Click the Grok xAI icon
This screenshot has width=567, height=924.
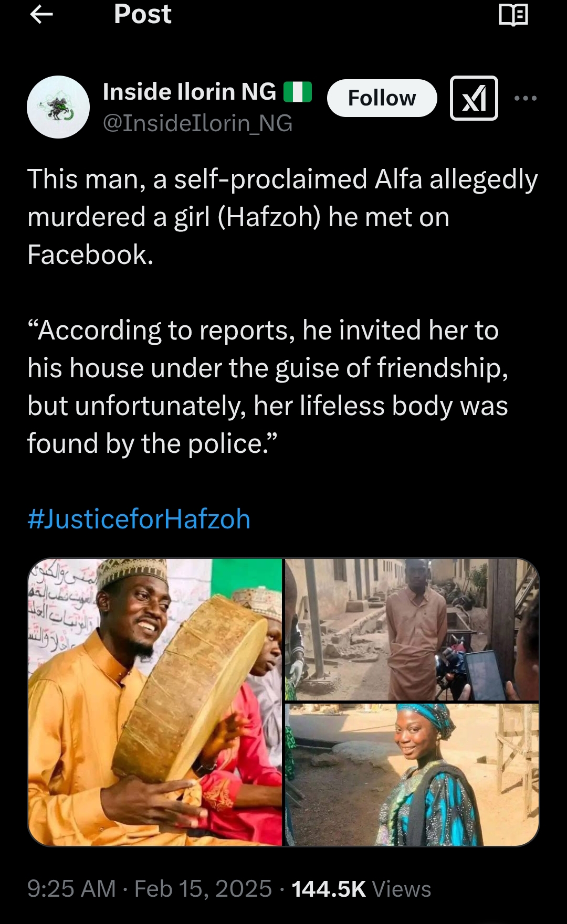click(474, 98)
